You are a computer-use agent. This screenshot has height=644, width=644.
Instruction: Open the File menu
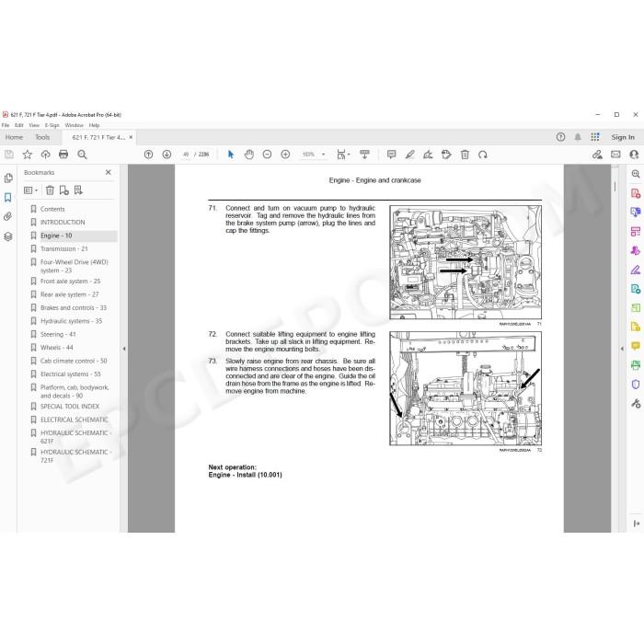(x=6, y=125)
